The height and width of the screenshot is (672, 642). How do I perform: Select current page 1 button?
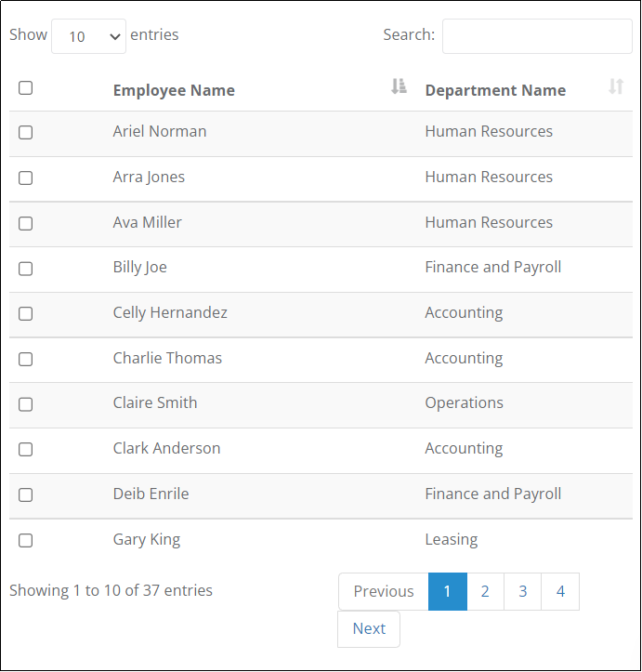pyautogui.click(x=448, y=591)
